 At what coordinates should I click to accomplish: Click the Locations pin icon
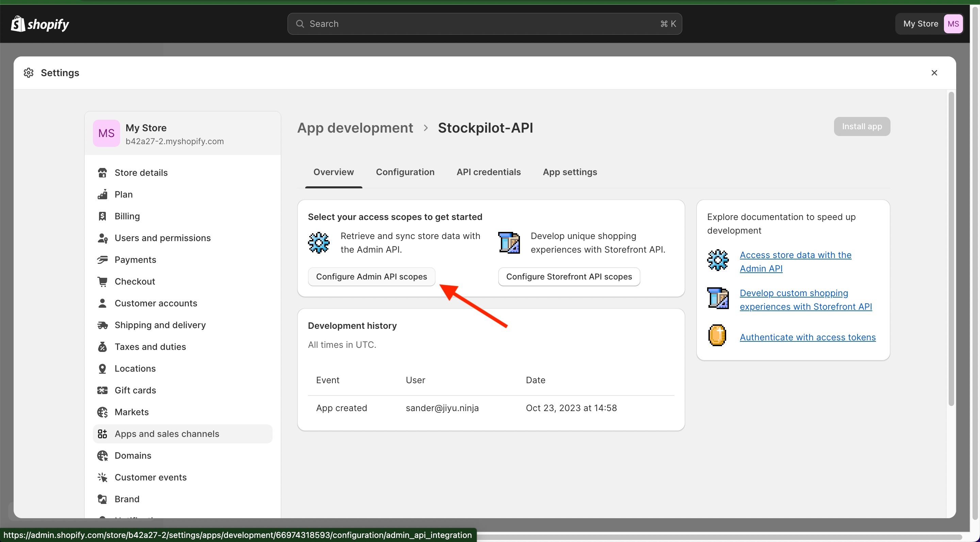pyautogui.click(x=102, y=368)
